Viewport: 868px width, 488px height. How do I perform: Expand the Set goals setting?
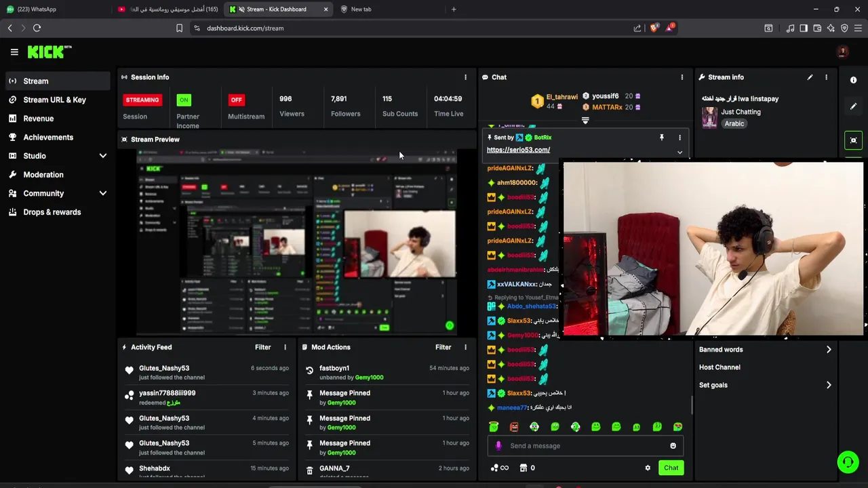pos(765,385)
